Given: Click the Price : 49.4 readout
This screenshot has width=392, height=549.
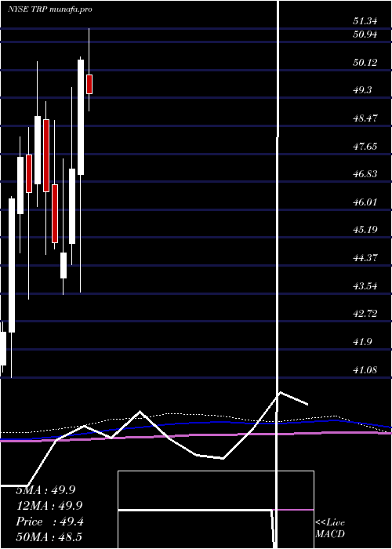Looking at the screenshot, I should point(49,522).
